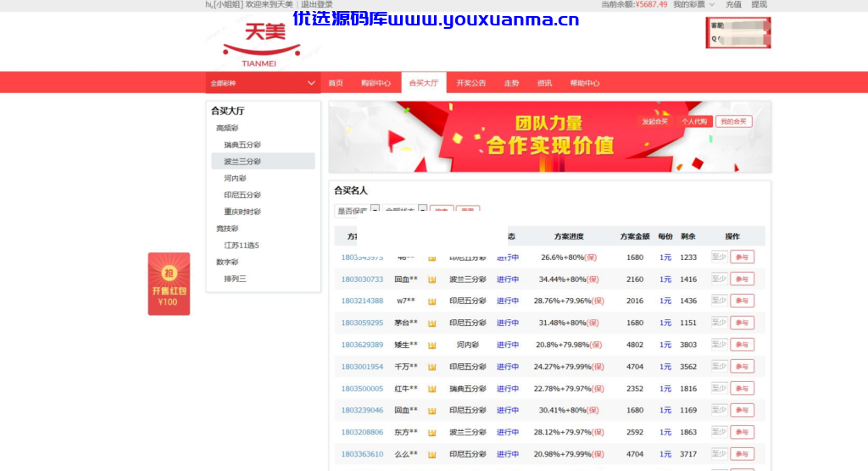
Task: Click the 团队力量 合作实现价值 banner
Action: (549, 136)
